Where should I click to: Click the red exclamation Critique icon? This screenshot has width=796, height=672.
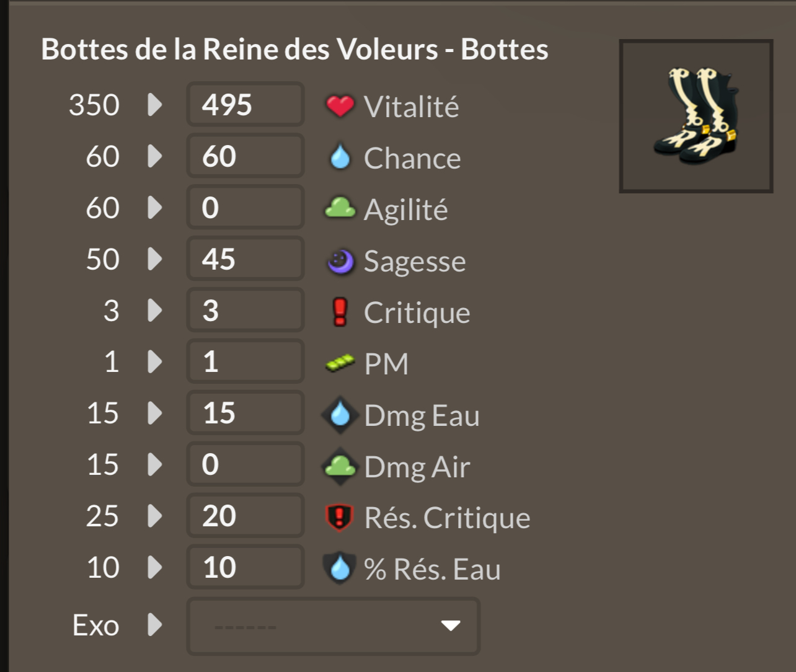point(340,312)
